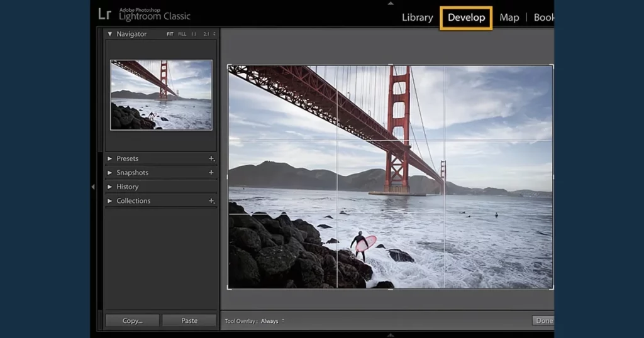
Task: Open the Navigator zoom ratio dropdown arrows
Action: pyautogui.click(x=214, y=34)
